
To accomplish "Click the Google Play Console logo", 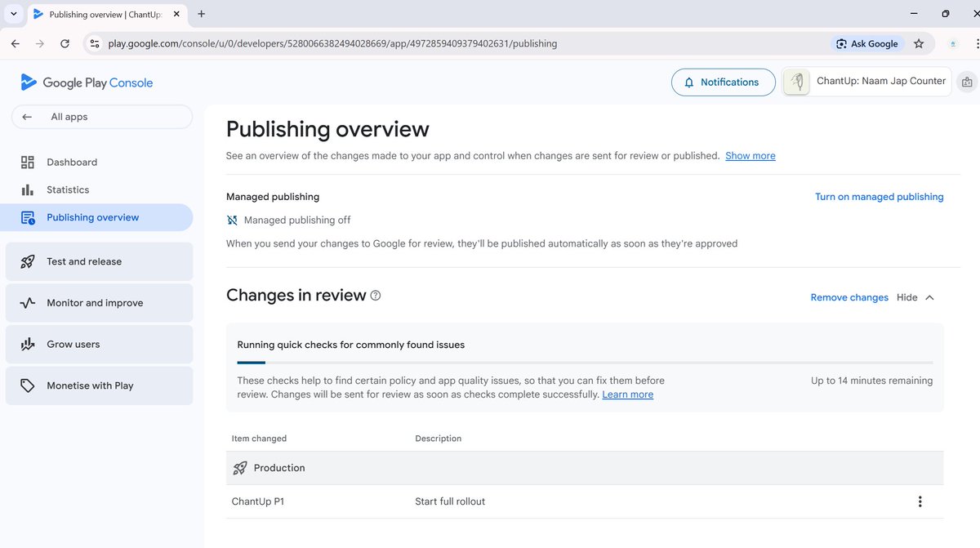I will pos(87,82).
